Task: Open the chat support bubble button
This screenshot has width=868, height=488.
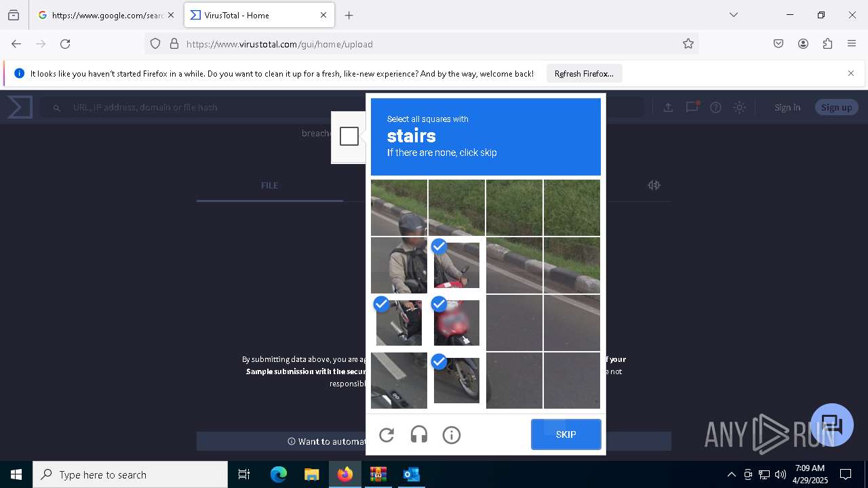Action: (831, 425)
